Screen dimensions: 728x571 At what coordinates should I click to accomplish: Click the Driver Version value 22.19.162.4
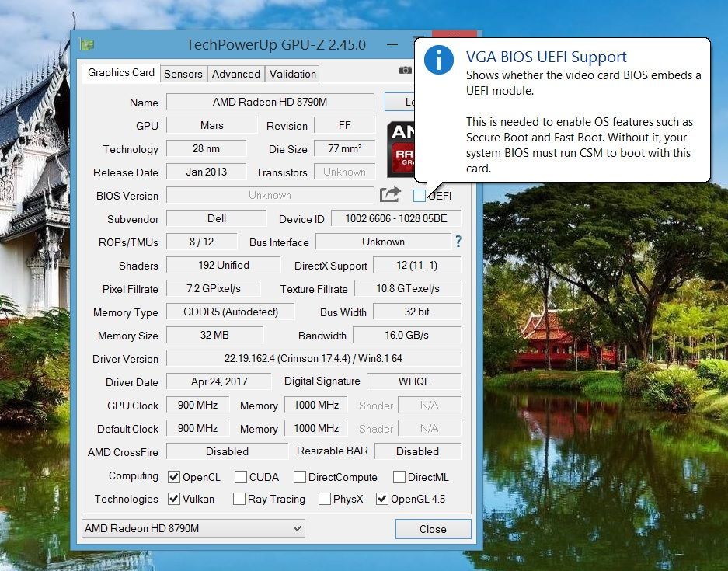[313, 358]
